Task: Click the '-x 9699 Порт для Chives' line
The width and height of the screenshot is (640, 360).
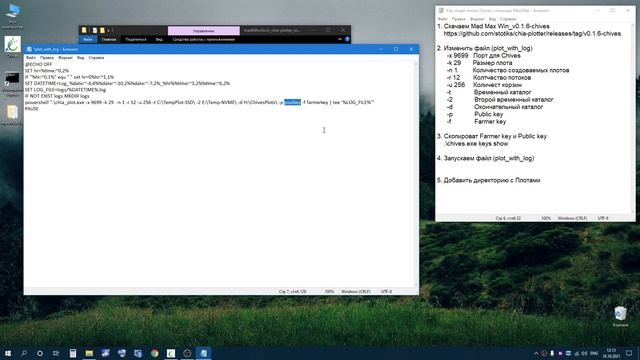Action: point(484,56)
